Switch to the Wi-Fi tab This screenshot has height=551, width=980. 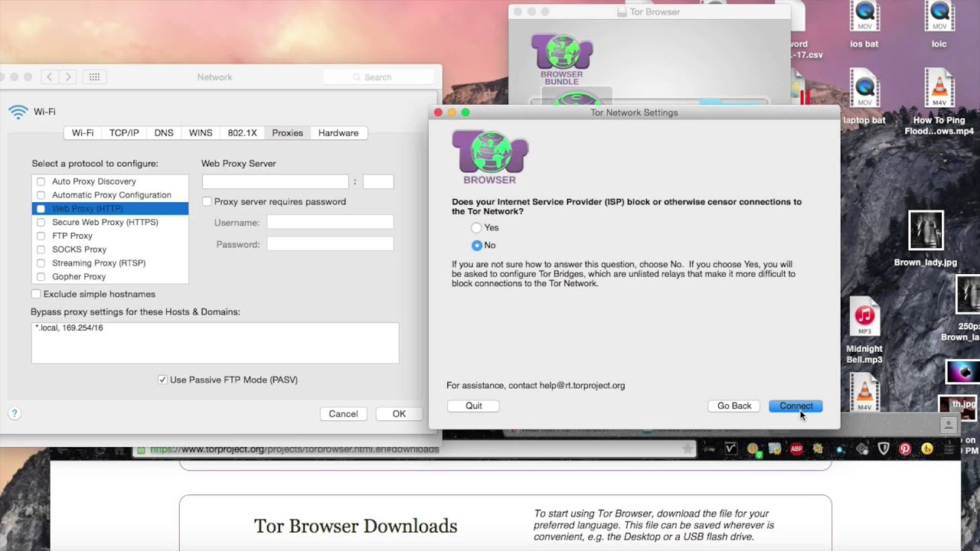tap(83, 132)
